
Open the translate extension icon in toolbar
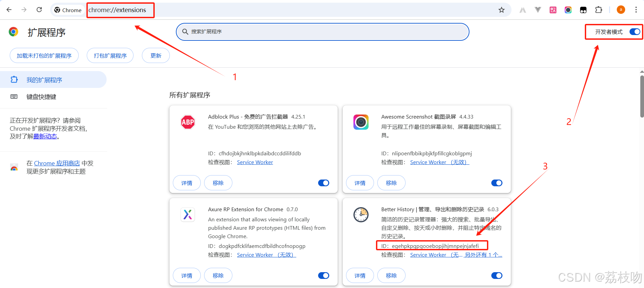[553, 10]
